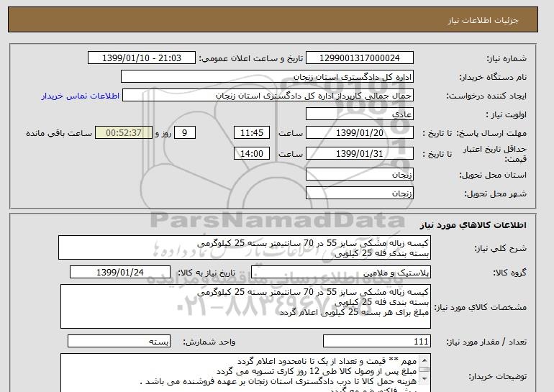Click up arrow of buyer notes scrollbar
This screenshot has width=554, height=392.
(424, 360)
